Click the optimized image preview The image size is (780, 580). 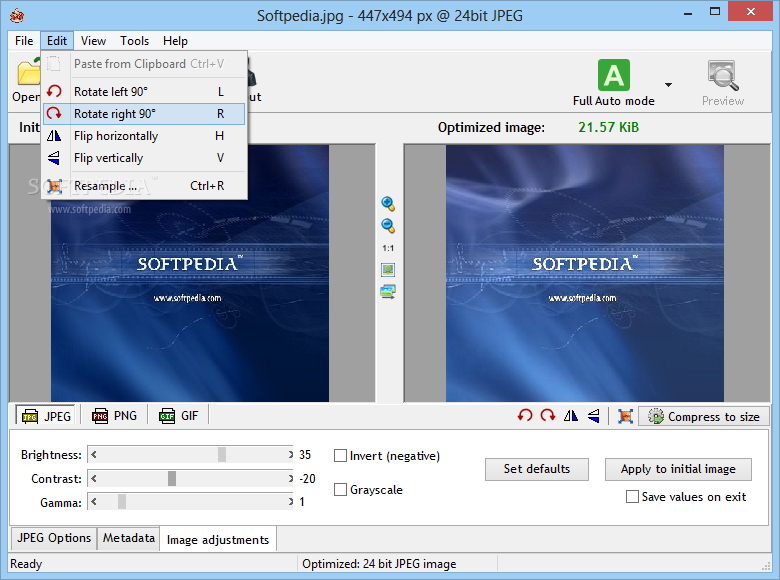tap(585, 273)
